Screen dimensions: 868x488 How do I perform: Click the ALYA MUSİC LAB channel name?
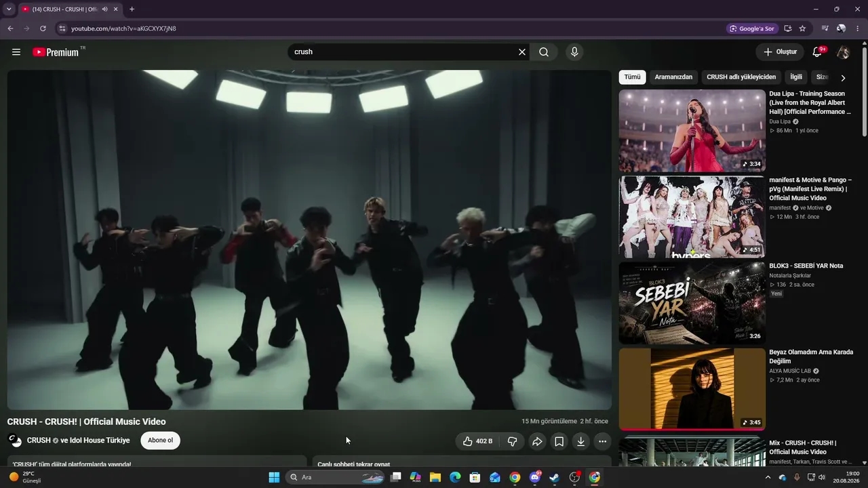click(790, 371)
